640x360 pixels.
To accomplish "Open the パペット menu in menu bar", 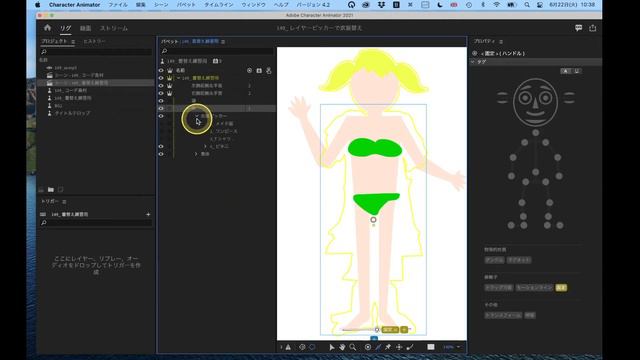I will 186,5.
